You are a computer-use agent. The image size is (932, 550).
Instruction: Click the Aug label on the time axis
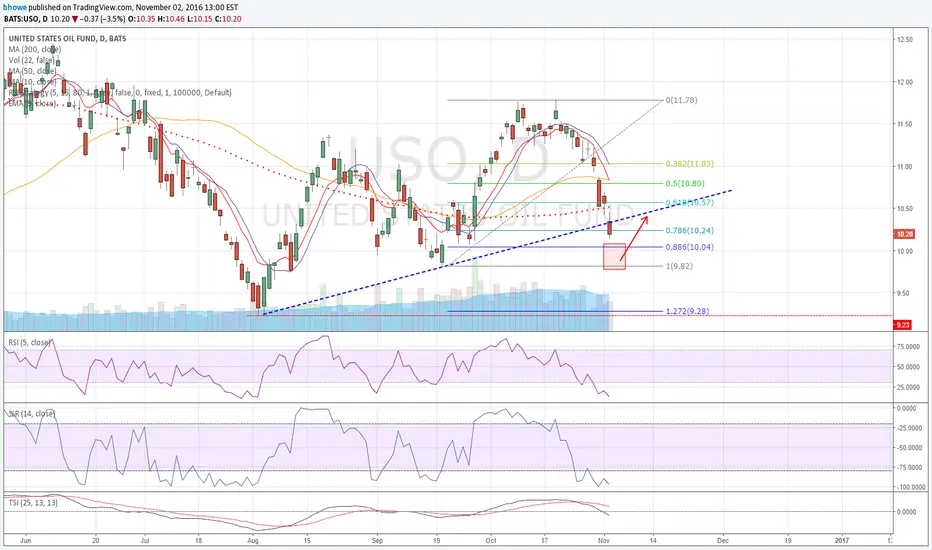[x=253, y=540]
